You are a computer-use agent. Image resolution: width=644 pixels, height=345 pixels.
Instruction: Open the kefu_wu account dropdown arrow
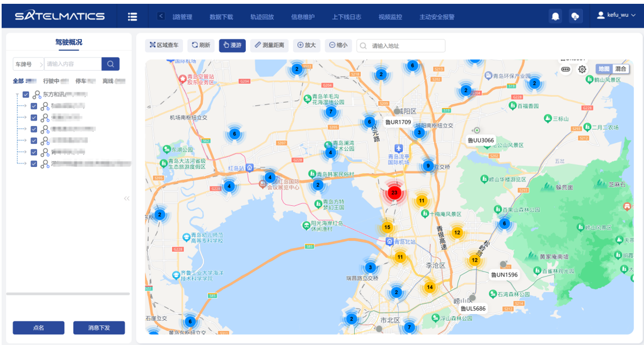(633, 15)
